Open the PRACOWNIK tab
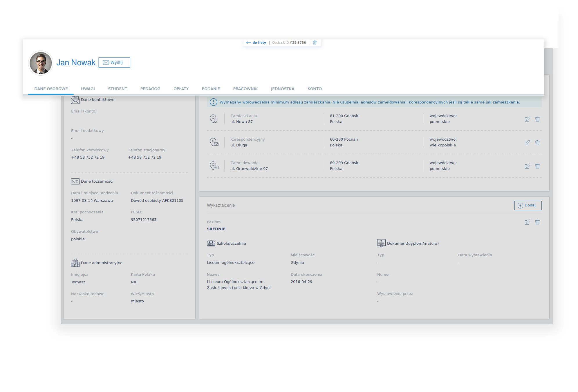The width and height of the screenshot is (578, 392). pos(245,89)
